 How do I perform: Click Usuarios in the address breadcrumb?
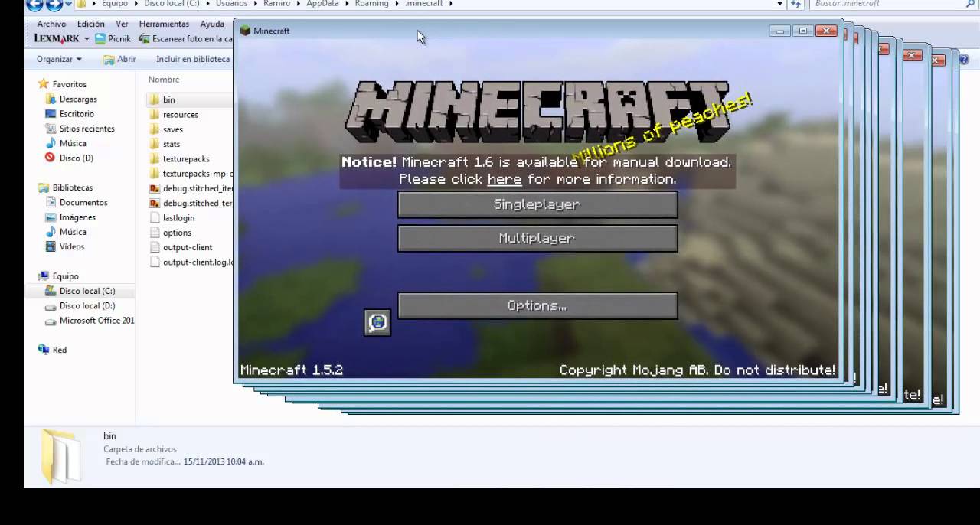[231, 4]
